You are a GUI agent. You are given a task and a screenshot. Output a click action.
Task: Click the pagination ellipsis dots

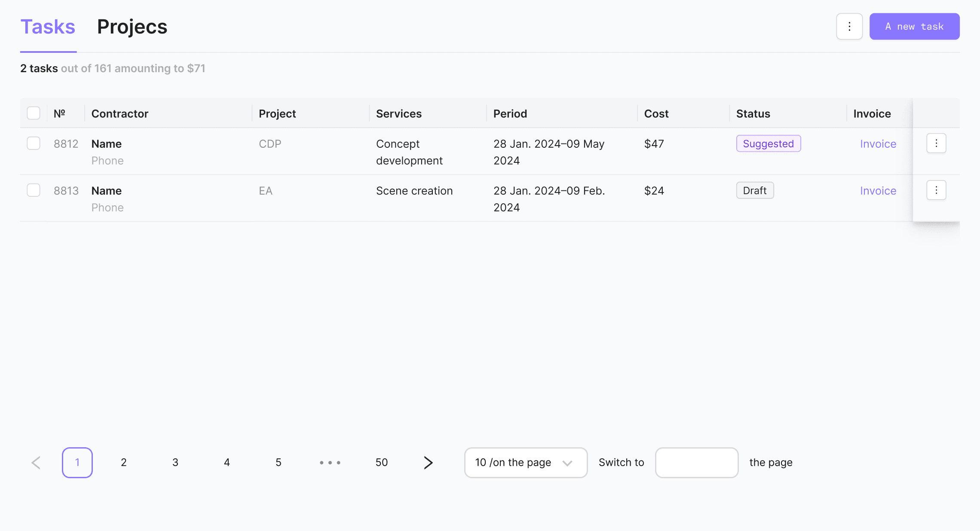click(x=330, y=463)
